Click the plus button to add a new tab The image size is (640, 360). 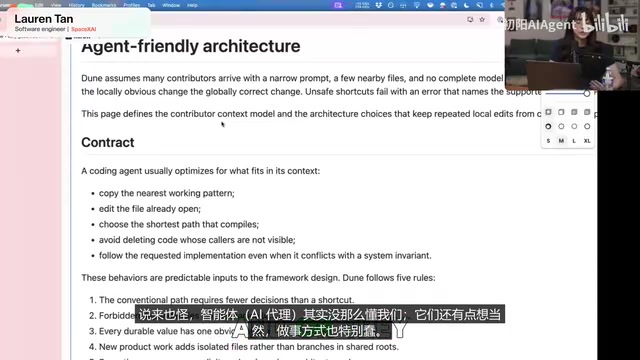18,51
